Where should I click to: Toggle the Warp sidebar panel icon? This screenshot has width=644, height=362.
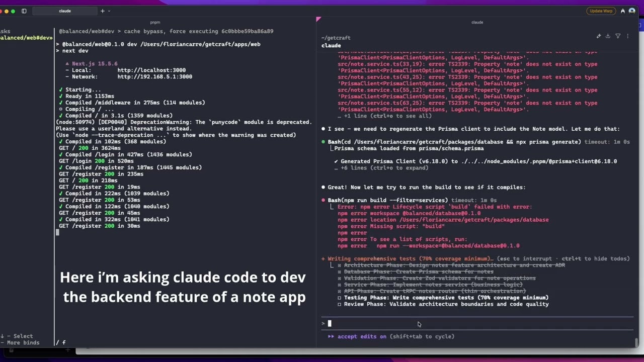tap(24, 11)
